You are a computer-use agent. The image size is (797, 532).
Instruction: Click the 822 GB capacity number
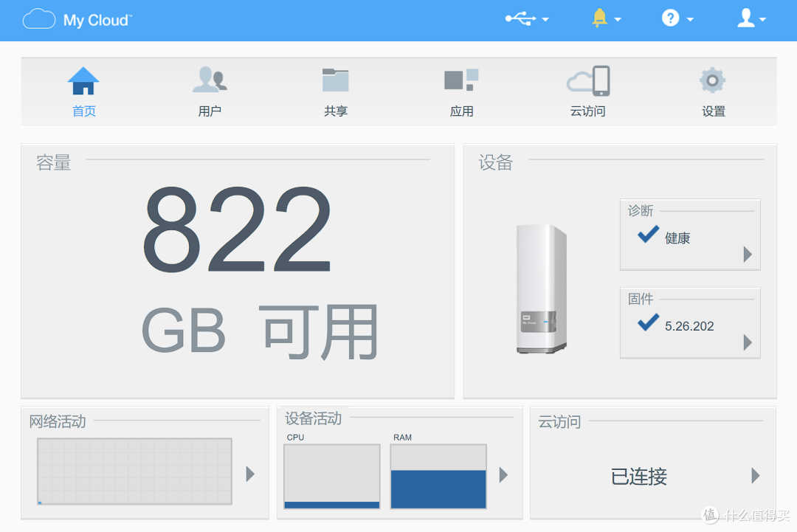coord(238,229)
